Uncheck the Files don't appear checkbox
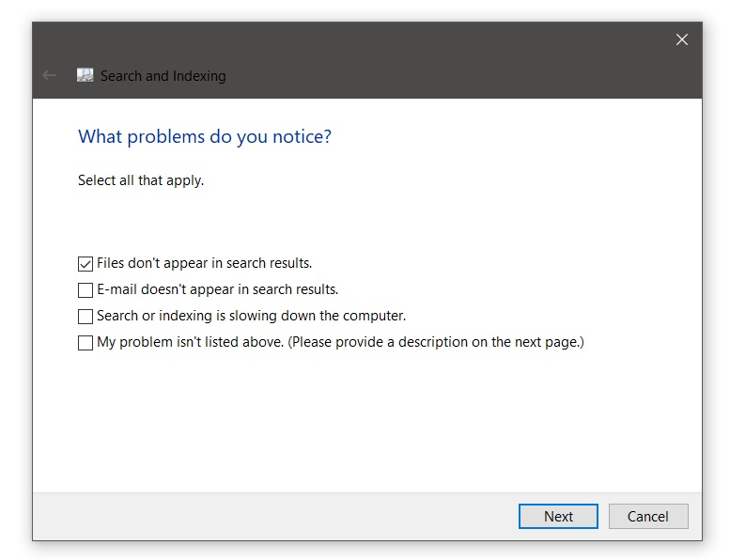Image resolution: width=730 pixels, height=560 pixels. (x=85, y=264)
